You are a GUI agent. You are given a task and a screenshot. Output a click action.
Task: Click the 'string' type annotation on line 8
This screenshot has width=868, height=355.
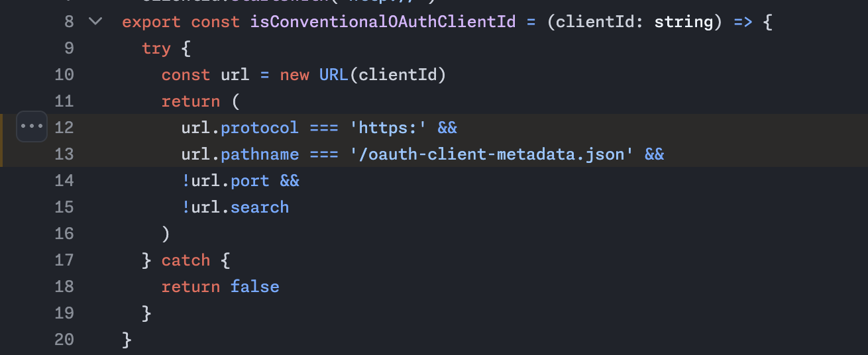(684, 21)
